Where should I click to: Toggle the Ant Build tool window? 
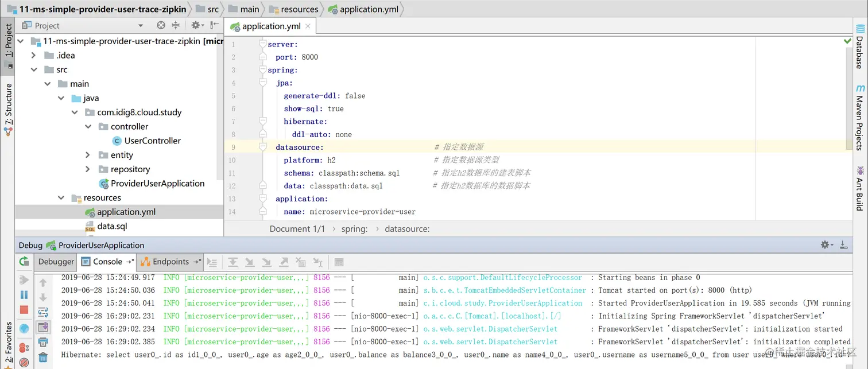click(860, 188)
